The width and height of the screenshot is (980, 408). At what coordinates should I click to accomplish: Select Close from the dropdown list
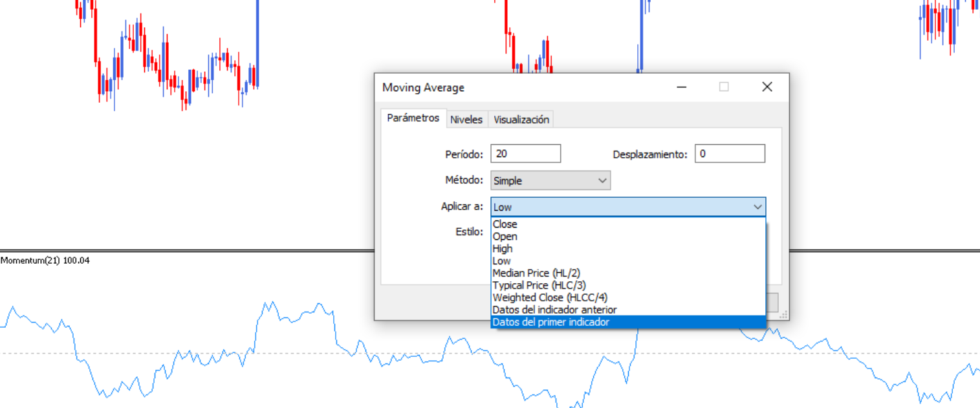[628, 224]
